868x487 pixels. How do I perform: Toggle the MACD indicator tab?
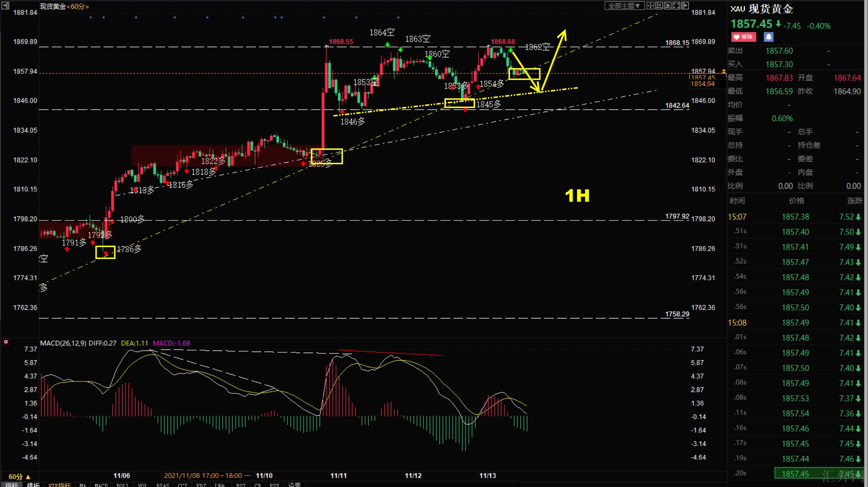tap(101, 485)
